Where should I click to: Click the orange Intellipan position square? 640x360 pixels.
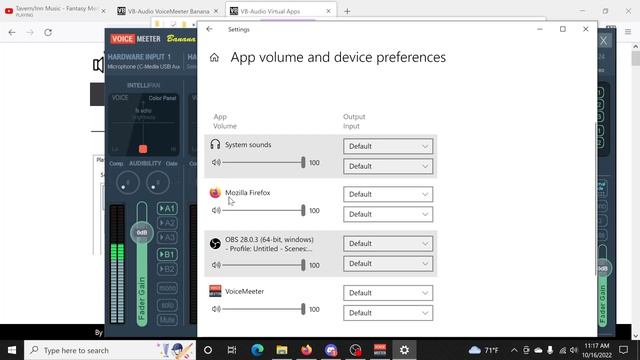143,149
